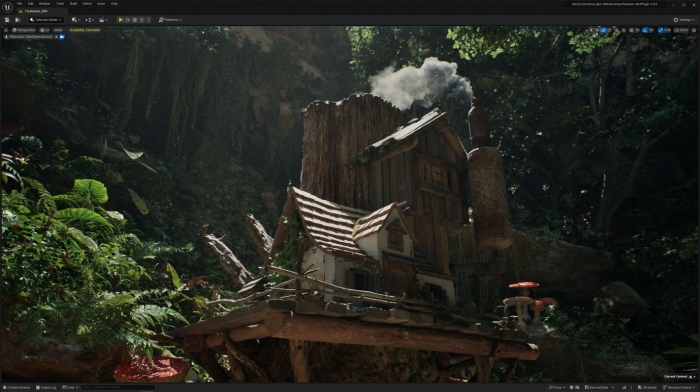Screen dimensions: 700x392
Task: Toggle the blue camera pilot icon
Action: click(62, 37)
